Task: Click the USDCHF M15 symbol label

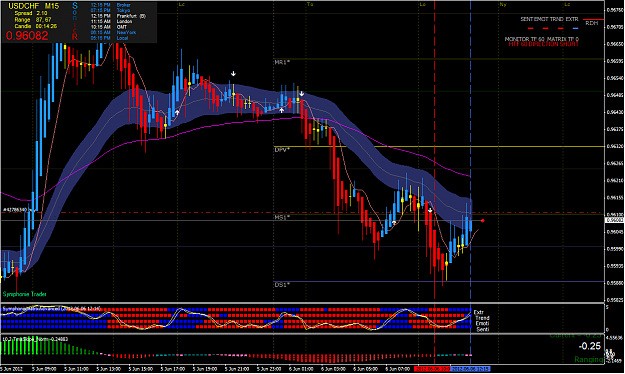Action: (x=33, y=6)
